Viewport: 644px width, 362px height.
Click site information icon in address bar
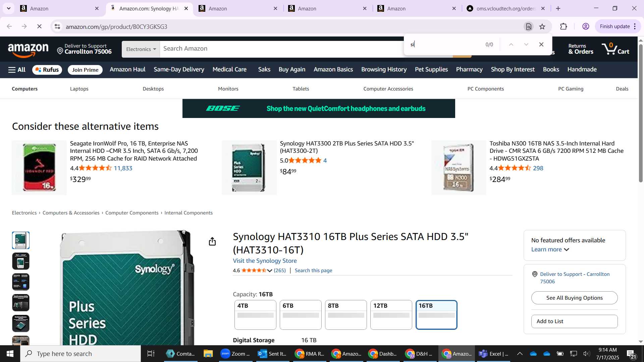click(57, 26)
